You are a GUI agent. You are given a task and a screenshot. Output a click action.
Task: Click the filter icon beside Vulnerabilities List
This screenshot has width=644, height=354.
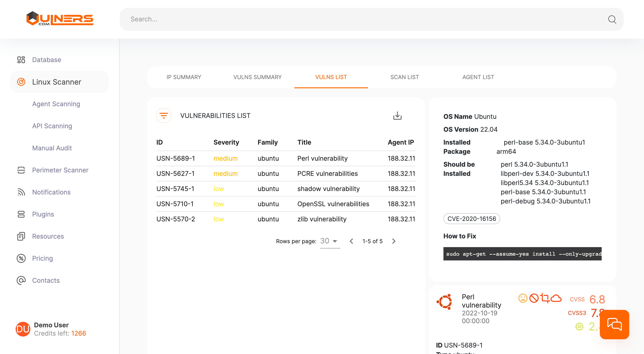[164, 115]
